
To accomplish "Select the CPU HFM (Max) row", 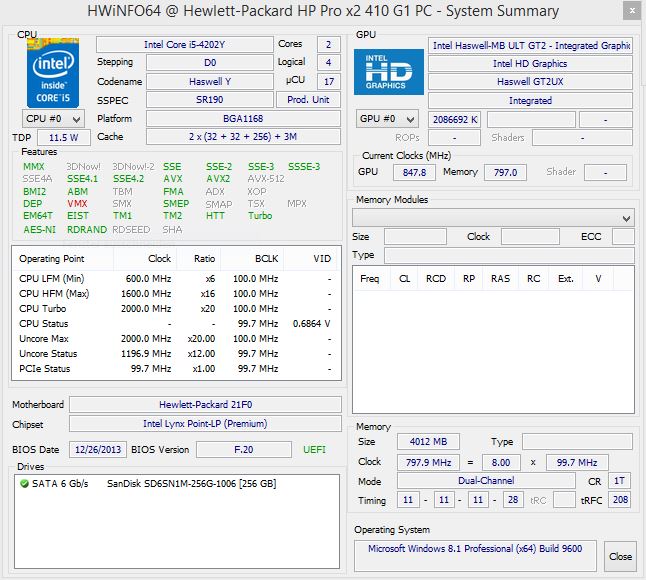I will tap(175, 294).
